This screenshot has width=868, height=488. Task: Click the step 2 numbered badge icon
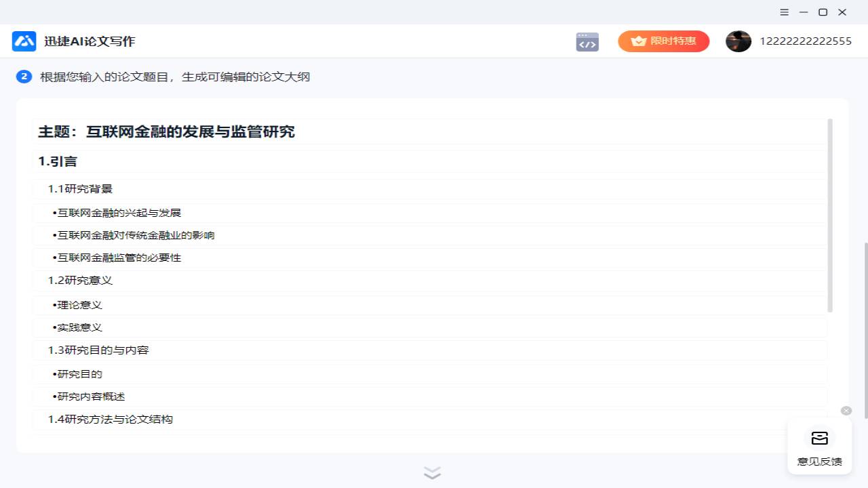(24, 77)
